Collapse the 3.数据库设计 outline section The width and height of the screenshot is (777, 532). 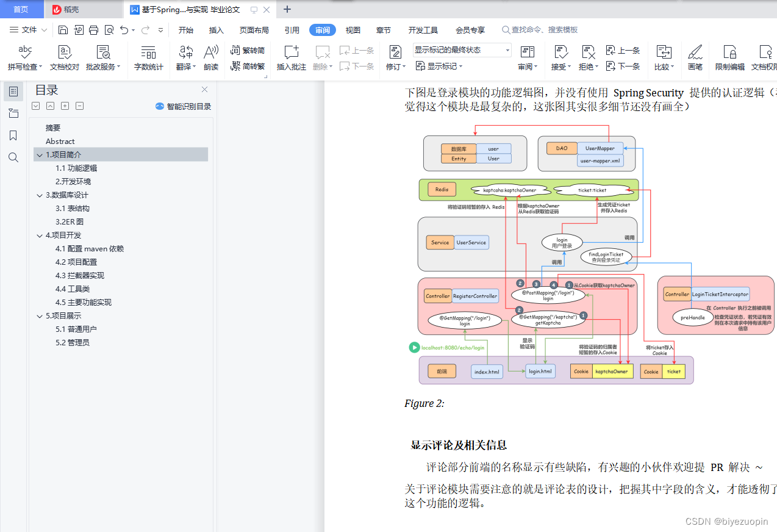click(x=39, y=195)
